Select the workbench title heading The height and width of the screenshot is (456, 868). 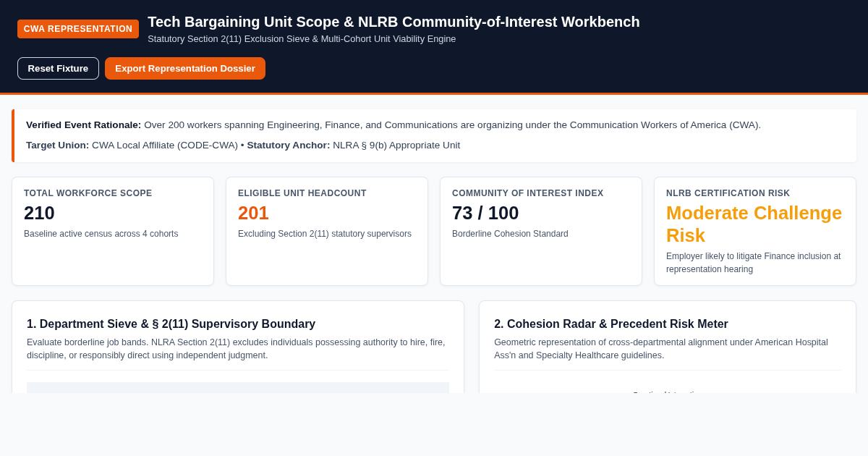[393, 22]
